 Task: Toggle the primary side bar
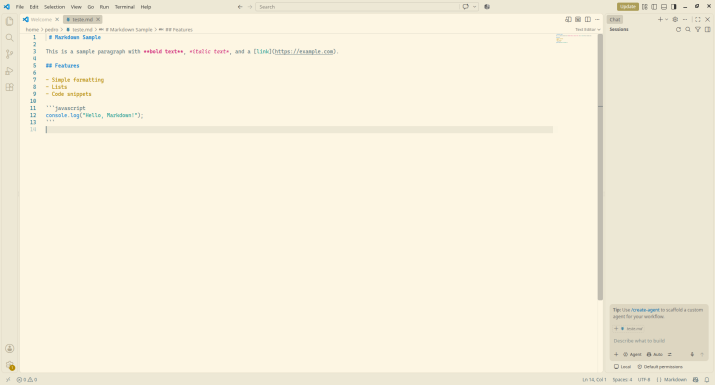pos(654,7)
